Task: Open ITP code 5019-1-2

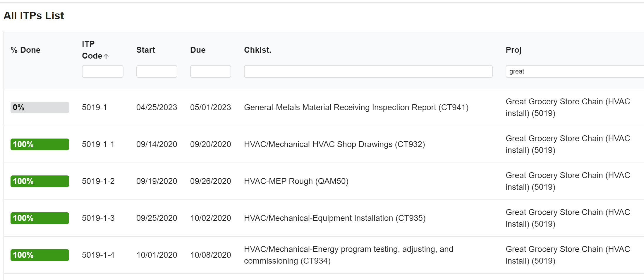Action: click(98, 181)
